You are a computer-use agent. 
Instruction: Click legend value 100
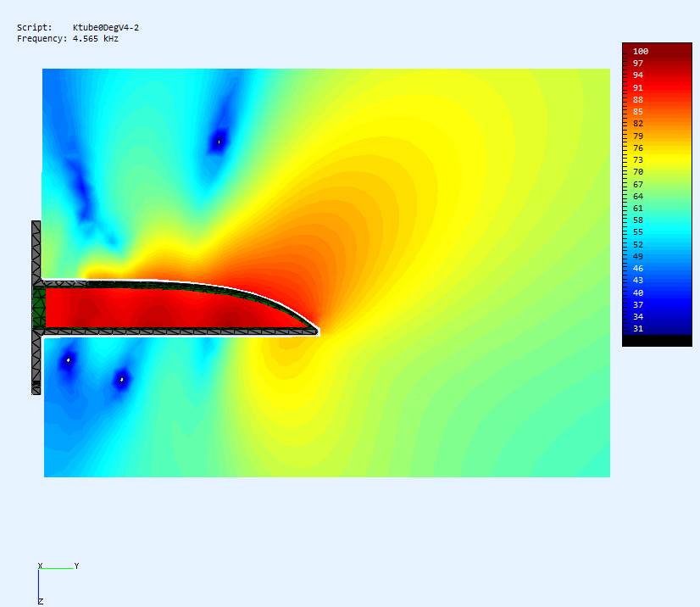(640, 52)
